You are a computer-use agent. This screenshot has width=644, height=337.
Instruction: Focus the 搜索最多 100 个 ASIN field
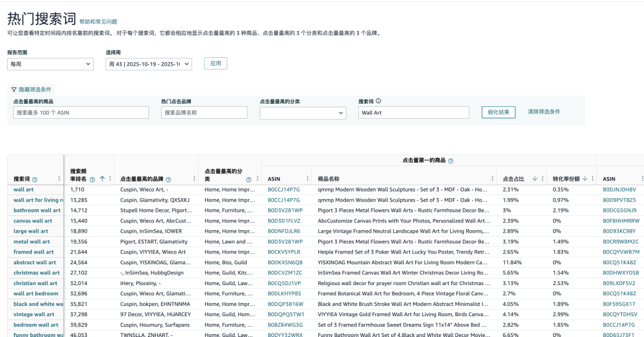point(81,113)
